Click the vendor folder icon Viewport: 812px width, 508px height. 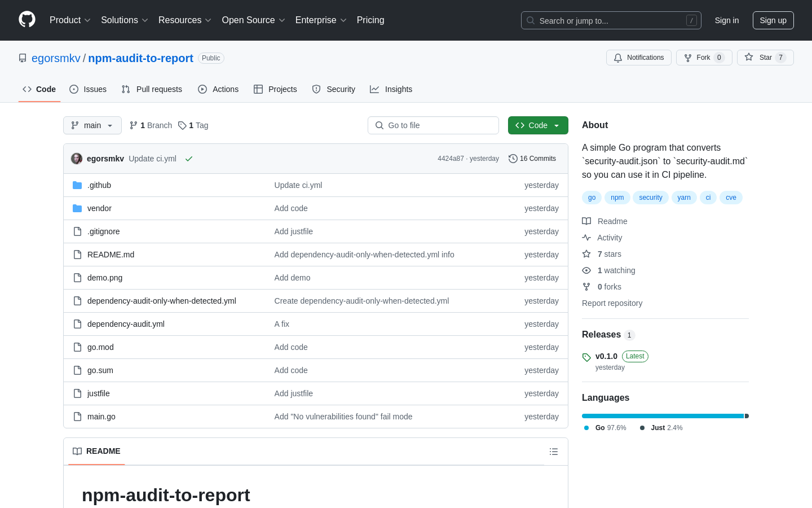click(x=77, y=208)
